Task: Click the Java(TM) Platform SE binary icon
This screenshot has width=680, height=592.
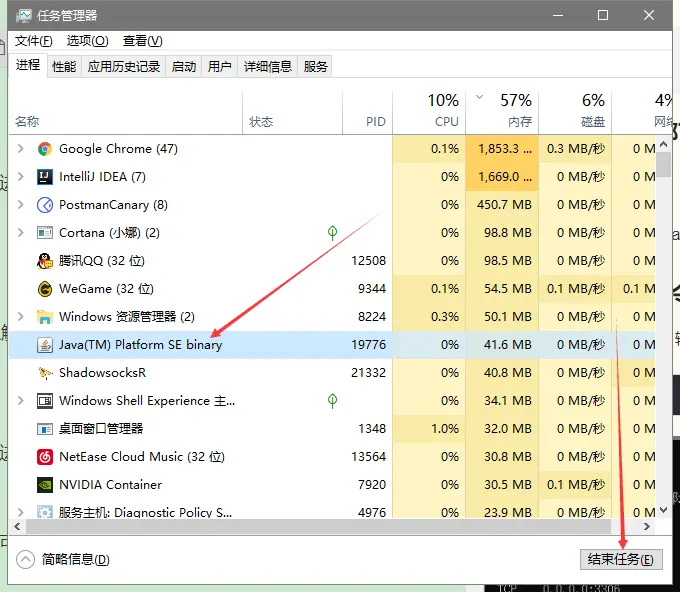Action: pyautogui.click(x=45, y=345)
